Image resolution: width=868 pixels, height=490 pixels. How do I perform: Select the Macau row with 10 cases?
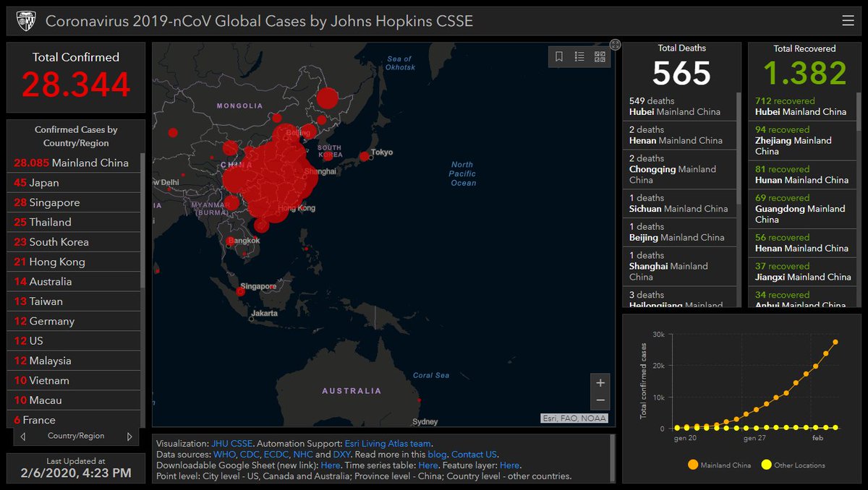74,400
